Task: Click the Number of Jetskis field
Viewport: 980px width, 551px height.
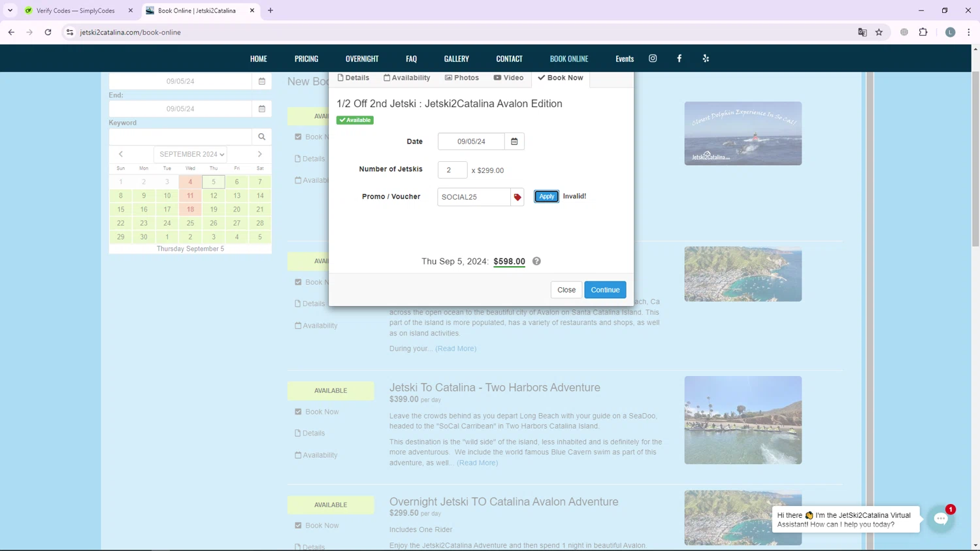Action: (x=452, y=170)
